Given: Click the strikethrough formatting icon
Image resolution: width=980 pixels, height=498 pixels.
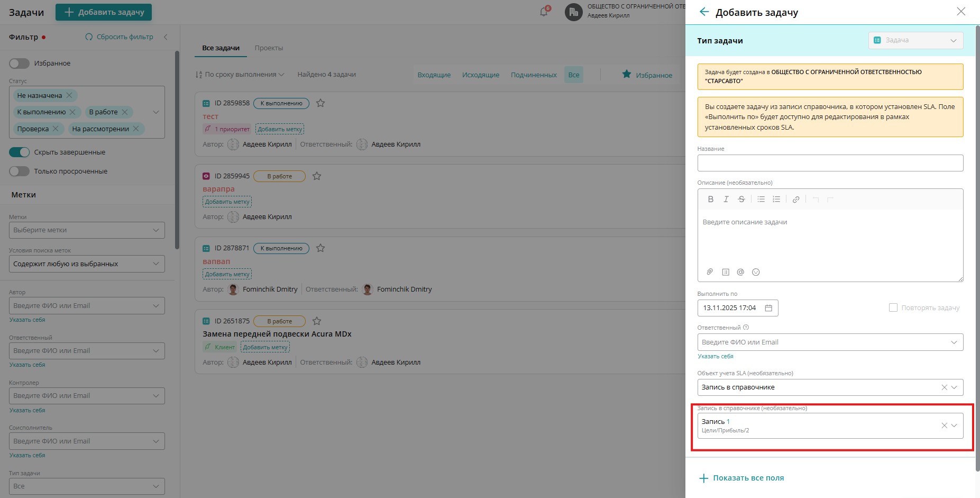Looking at the screenshot, I should 741,200.
